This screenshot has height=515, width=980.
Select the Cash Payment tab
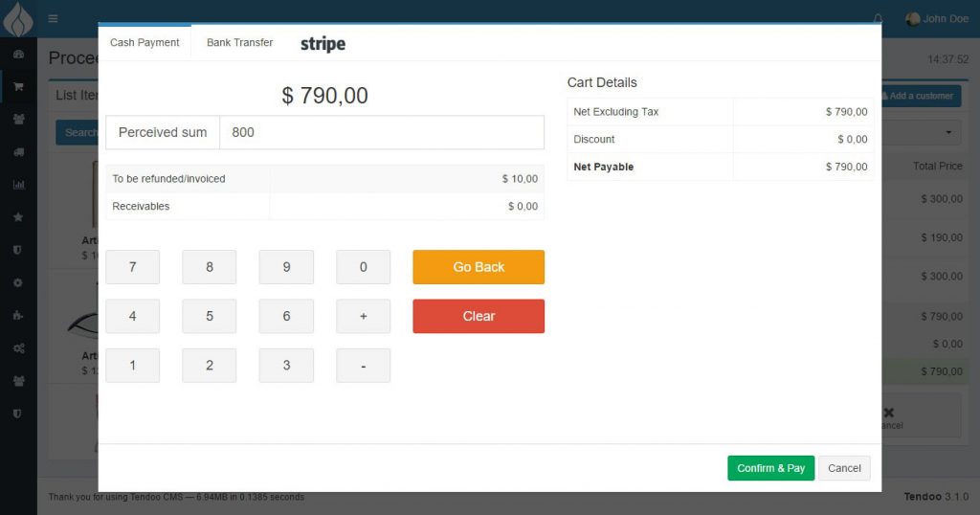pos(145,43)
